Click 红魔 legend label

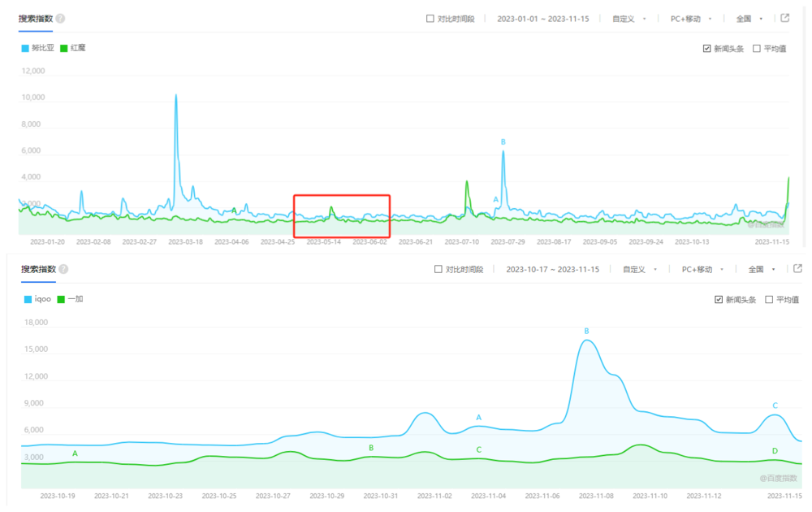78,48
